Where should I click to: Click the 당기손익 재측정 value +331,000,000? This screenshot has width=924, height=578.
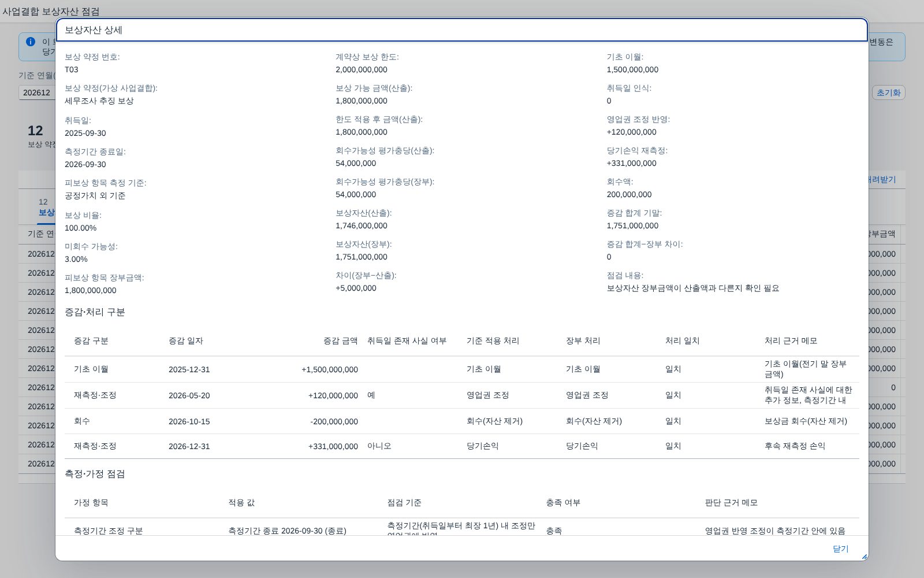coord(631,163)
